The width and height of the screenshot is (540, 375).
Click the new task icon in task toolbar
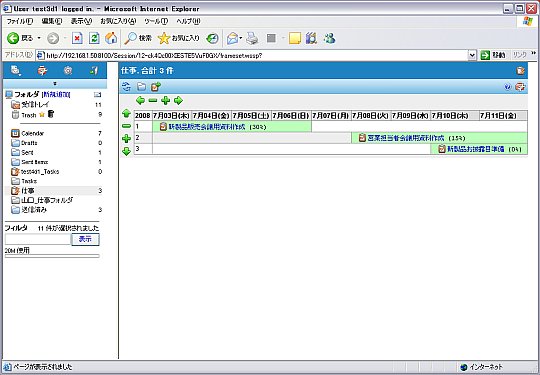156,87
